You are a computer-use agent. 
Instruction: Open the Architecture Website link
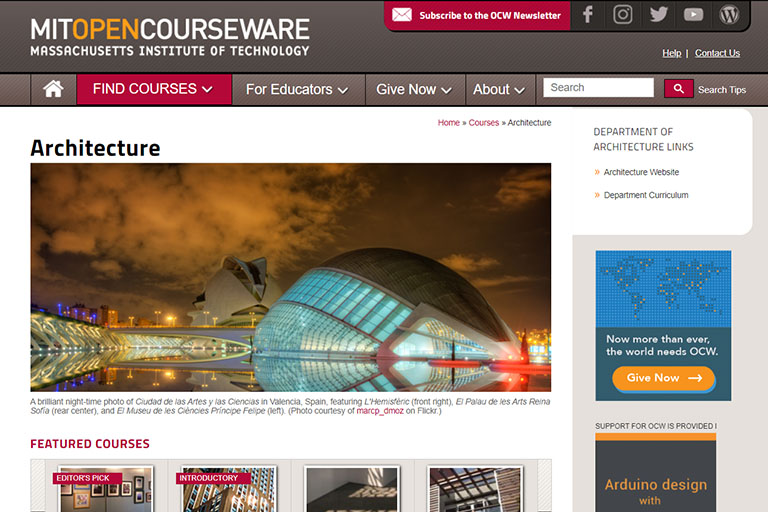click(x=641, y=172)
